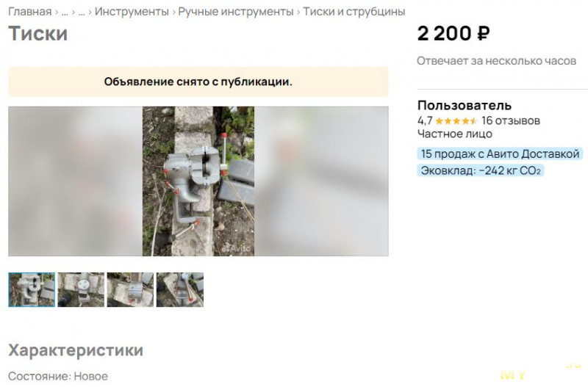
Task: Click the 2 200 ₽ price
Action: [x=453, y=33]
